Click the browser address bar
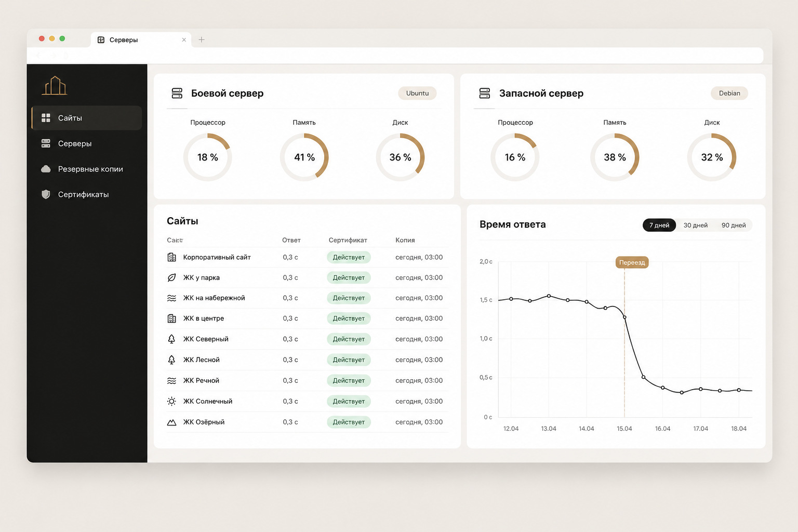The image size is (798, 532). [395, 56]
